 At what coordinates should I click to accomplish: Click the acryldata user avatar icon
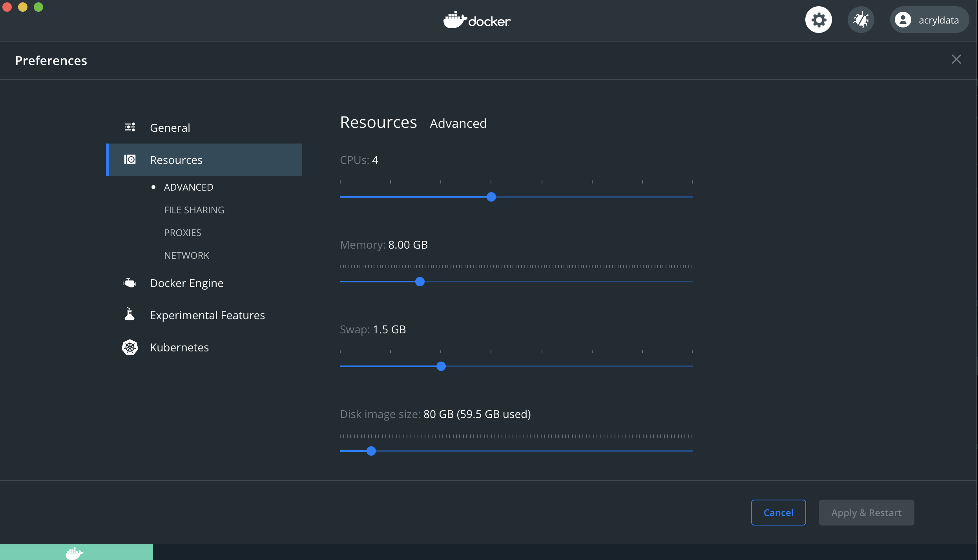pos(903,20)
